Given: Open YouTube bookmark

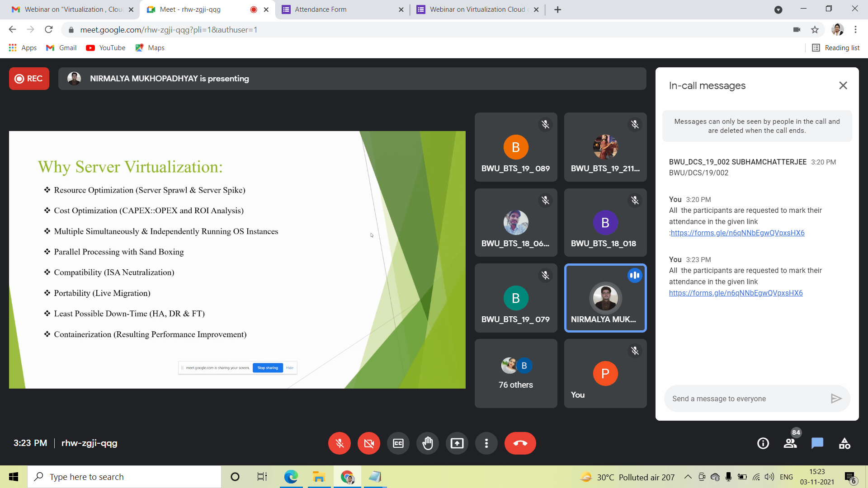Looking at the screenshot, I should click(106, 48).
